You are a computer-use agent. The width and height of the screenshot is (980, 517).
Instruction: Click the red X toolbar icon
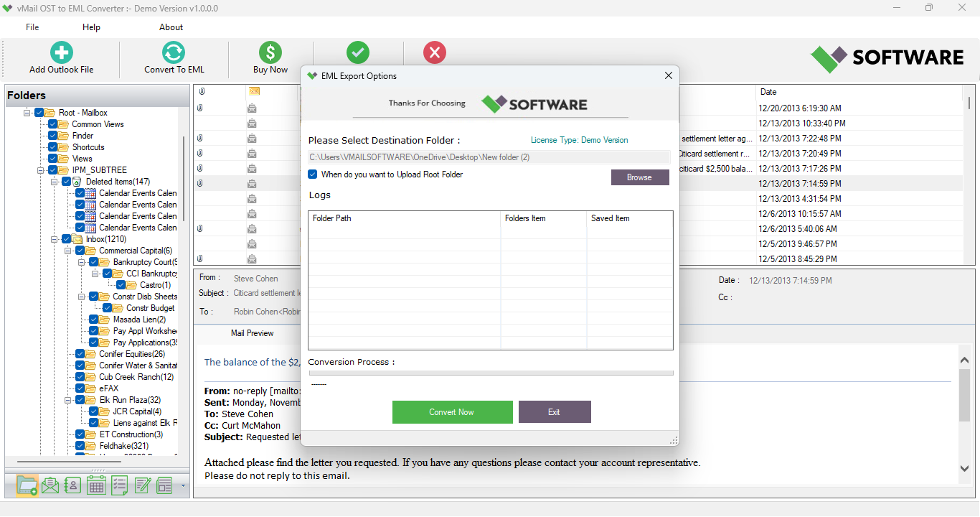click(435, 52)
